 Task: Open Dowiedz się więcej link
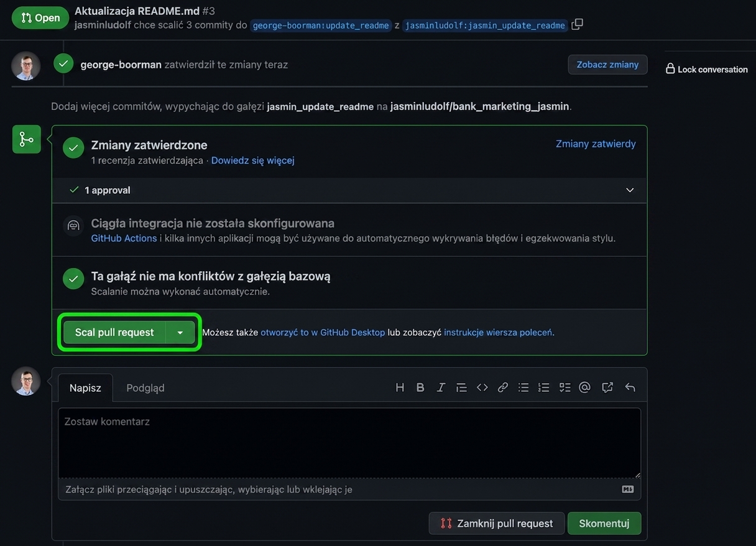tap(253, 160)
